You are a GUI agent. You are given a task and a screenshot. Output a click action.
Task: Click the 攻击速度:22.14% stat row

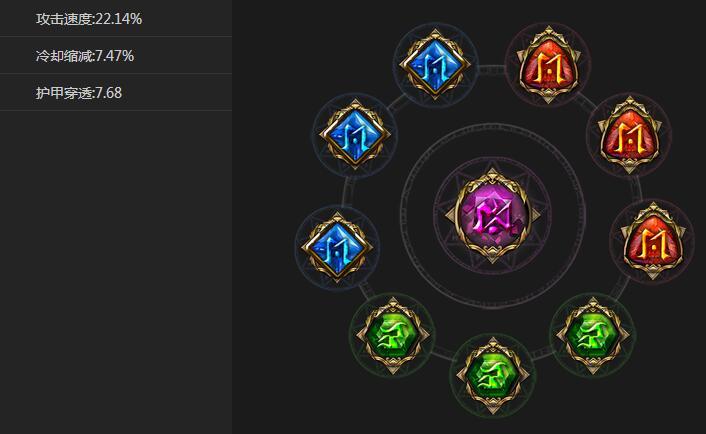click(116, 18)
